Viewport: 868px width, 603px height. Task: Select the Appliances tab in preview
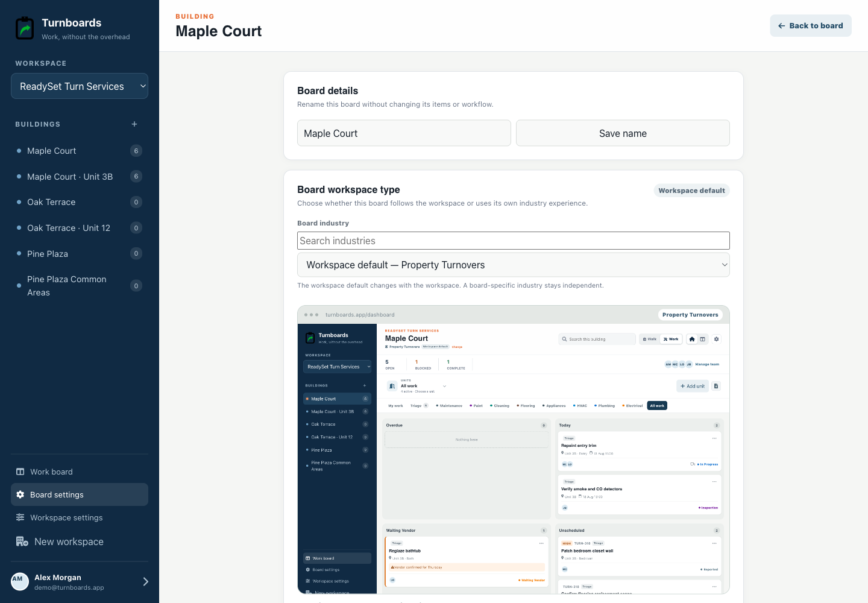pyautogui.click(x=554, y=406)
